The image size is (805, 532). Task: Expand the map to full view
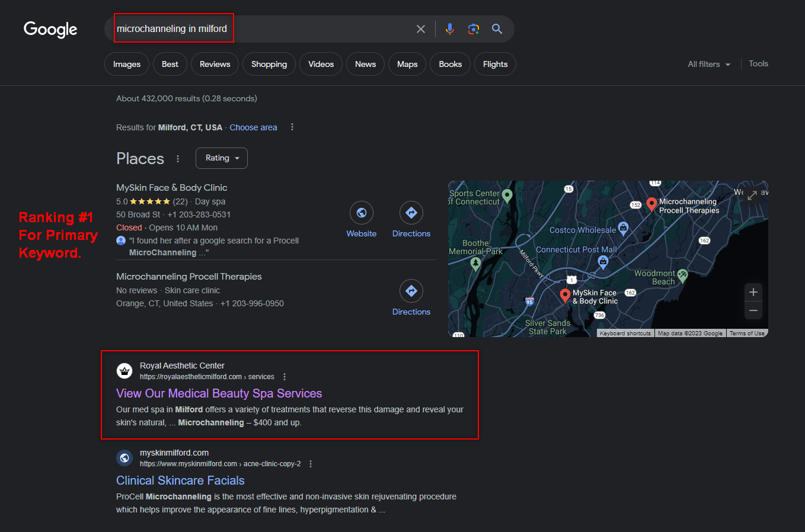click(752, 196)
